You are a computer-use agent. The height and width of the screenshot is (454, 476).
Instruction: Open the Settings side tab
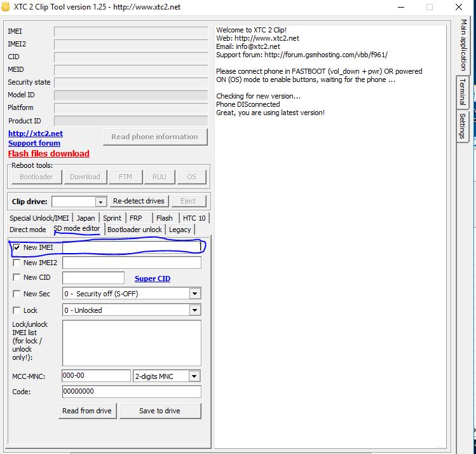click(x=463, y=126)
